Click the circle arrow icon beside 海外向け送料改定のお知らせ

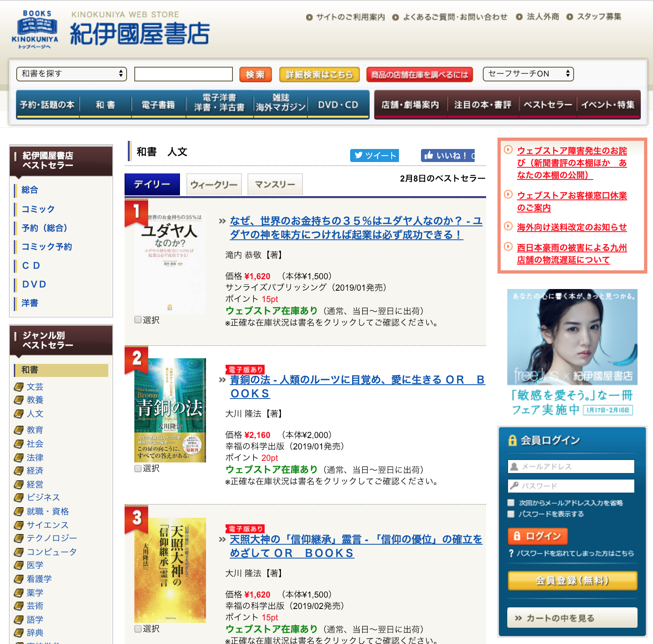click(x=508, y=226)
